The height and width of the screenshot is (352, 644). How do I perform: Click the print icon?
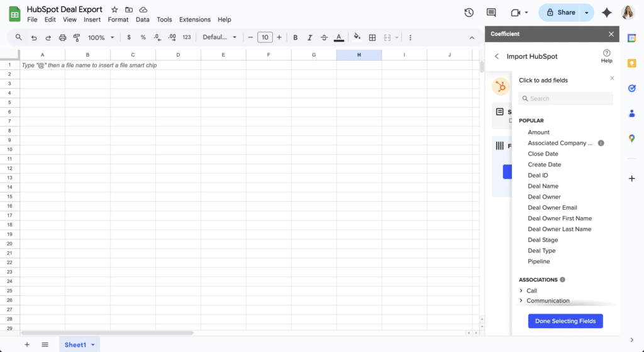(x=62, y=38)
